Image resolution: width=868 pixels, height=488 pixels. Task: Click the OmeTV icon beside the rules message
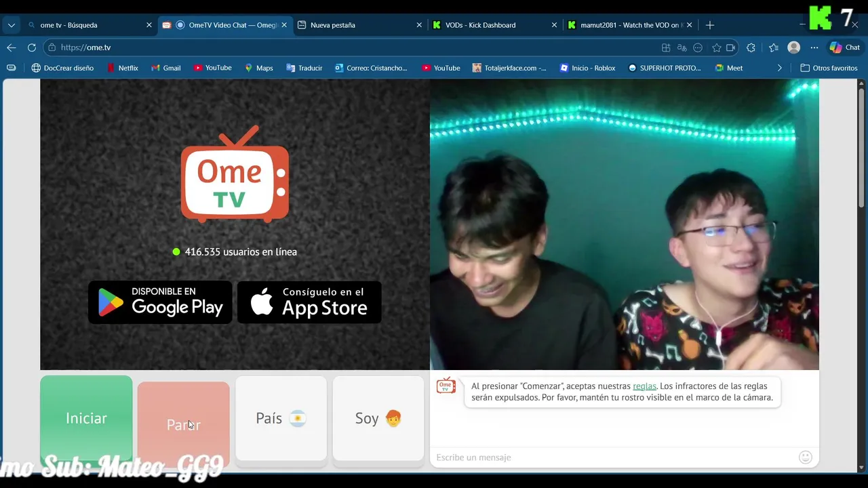(x=446, y=386)
